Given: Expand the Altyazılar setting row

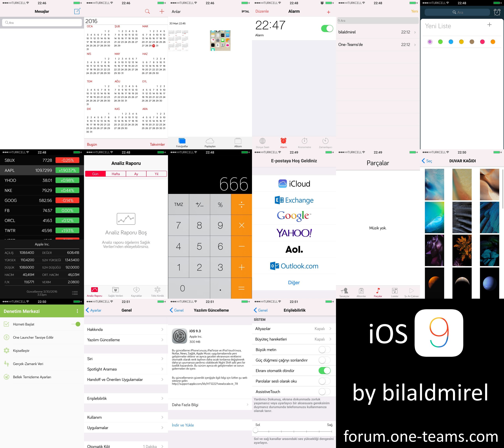Looking at the screenshot, I should (x=330, y=329).
